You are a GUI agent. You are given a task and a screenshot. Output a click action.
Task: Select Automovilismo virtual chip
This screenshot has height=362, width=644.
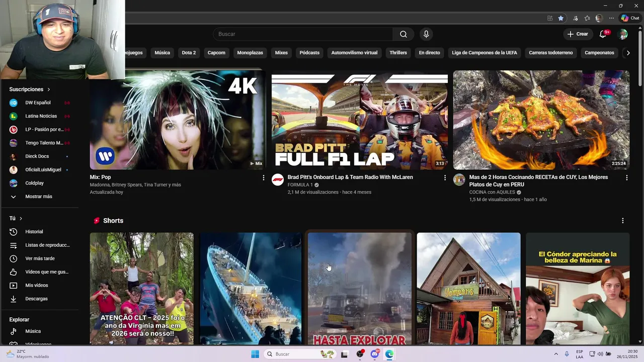coord(354,52)
